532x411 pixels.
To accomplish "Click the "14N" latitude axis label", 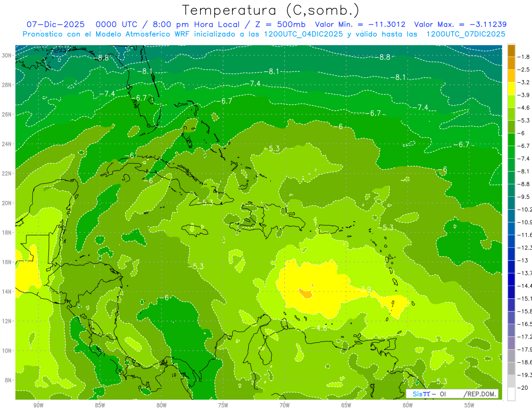I will click(6, 291).
